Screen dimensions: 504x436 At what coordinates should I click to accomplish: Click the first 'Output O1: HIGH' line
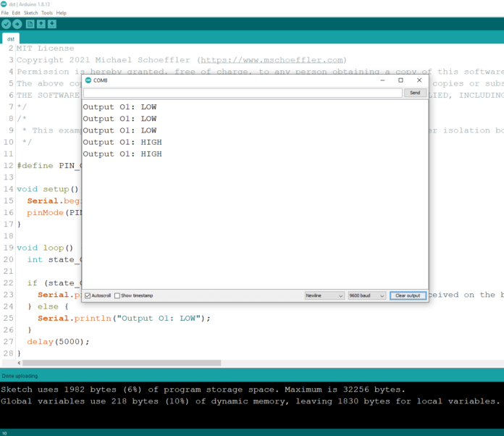[122, 142]
